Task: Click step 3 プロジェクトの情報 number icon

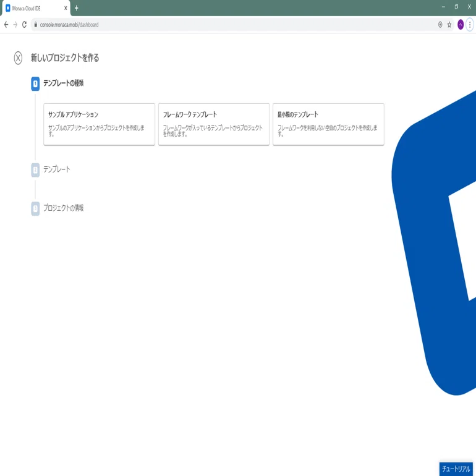Action: [x=35, y=208]
